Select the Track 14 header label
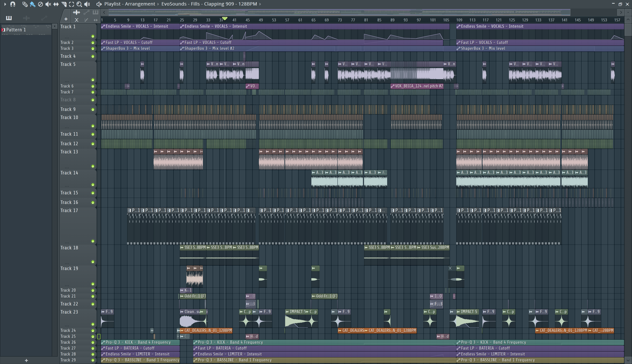The height and width of the screenshot is (364, 632). click(x=69, y=173)
